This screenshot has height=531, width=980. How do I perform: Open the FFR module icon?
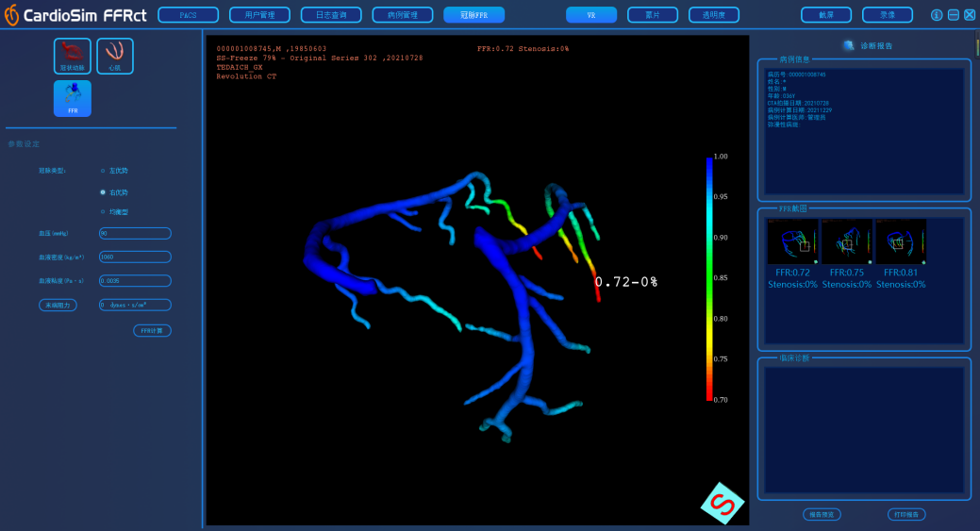73,98
